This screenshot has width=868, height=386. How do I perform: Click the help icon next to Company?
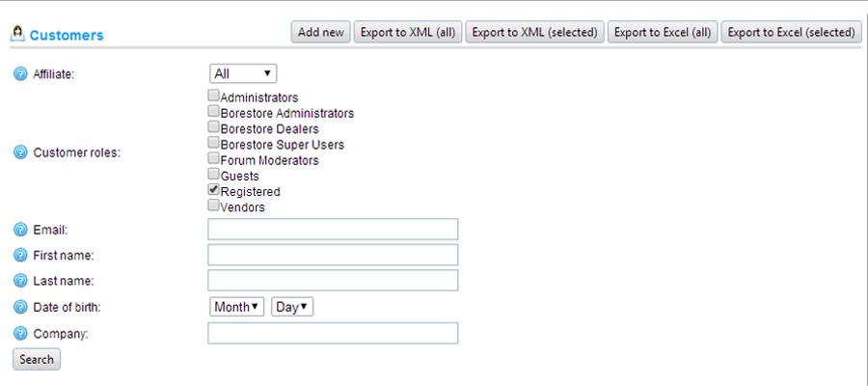(20, 333)
